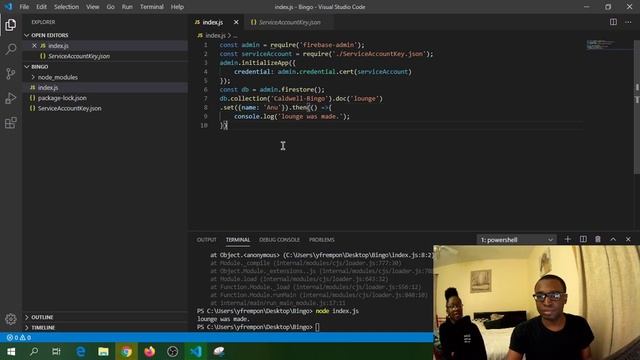Screen dimensions: 640x360
Task: Open the Edit menu
Action: tap(41, 7)
